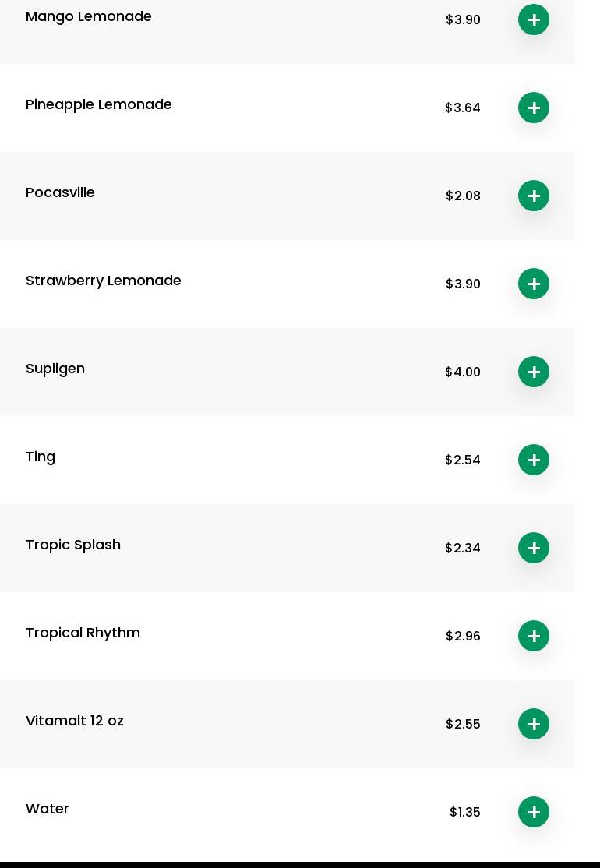600x868 pixels.
Task: Select the Pineapple Lemonade menu item
Action: pos(99,104)
